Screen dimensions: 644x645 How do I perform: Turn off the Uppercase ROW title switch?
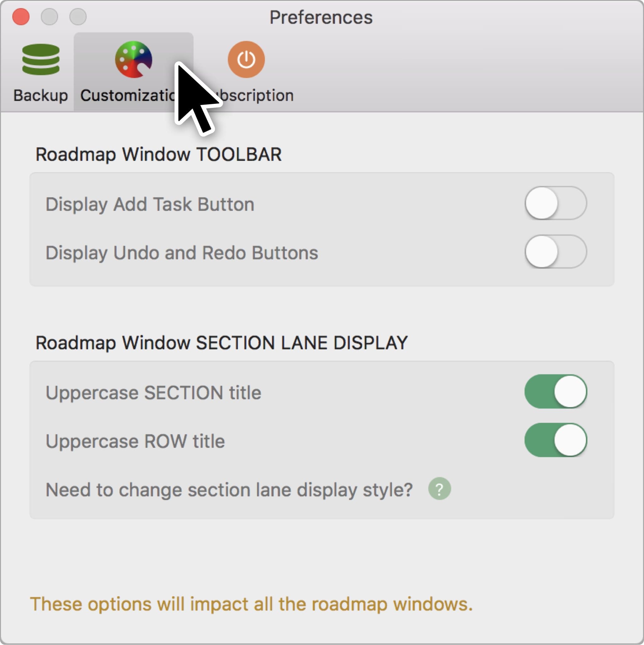555,440
